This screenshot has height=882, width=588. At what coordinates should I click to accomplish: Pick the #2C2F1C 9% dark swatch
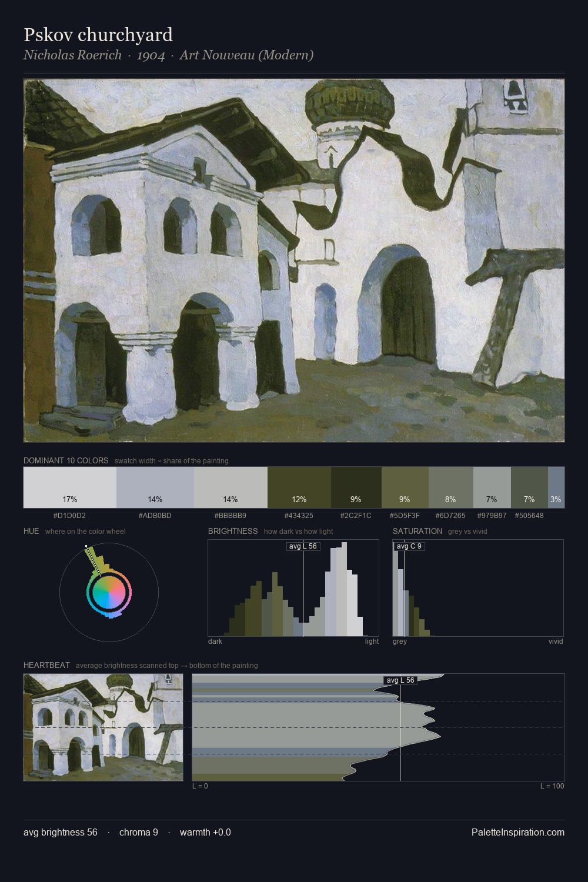tap(356, 487)
